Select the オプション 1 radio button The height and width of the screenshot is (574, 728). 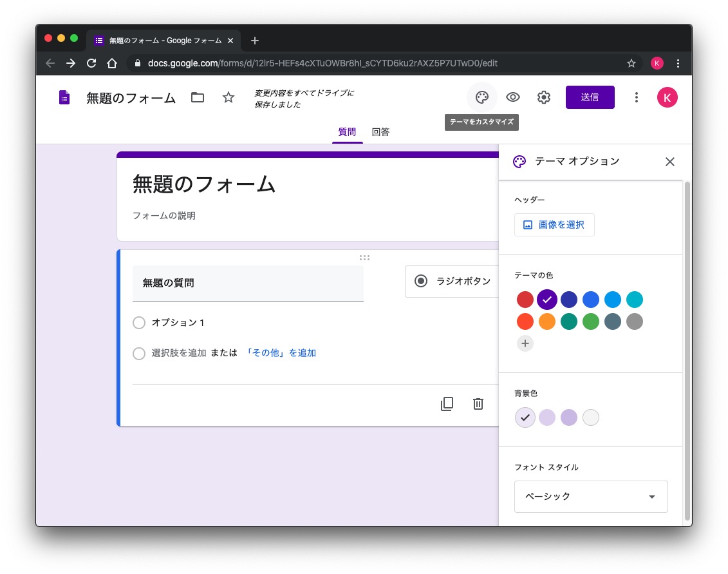pos(138,323)
